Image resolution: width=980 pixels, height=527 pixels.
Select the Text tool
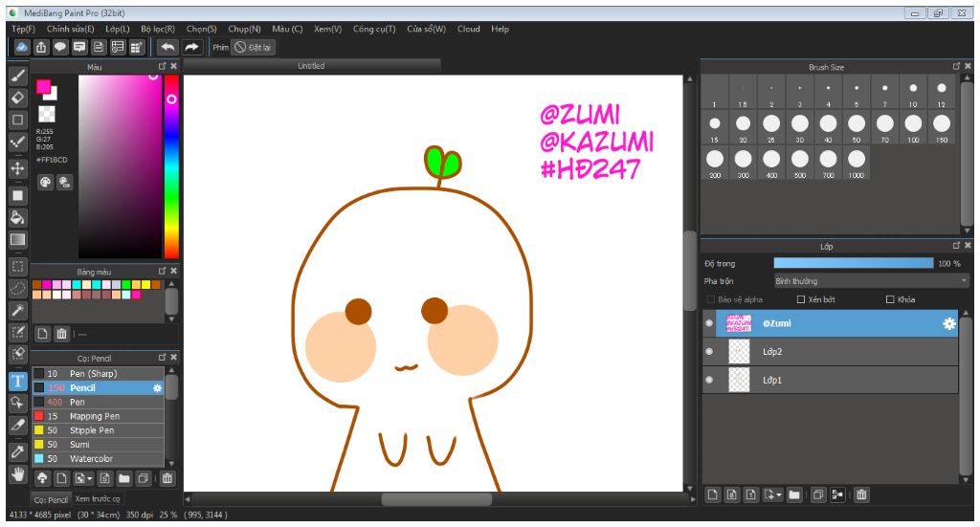17,381
